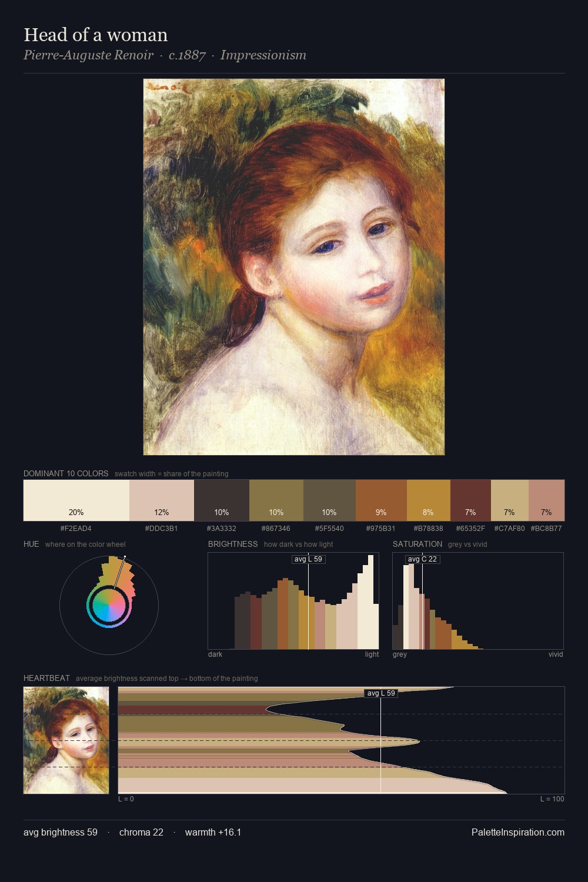Click the 'HUE' section heading
The image size is (588, 882).
pos(31,544)
